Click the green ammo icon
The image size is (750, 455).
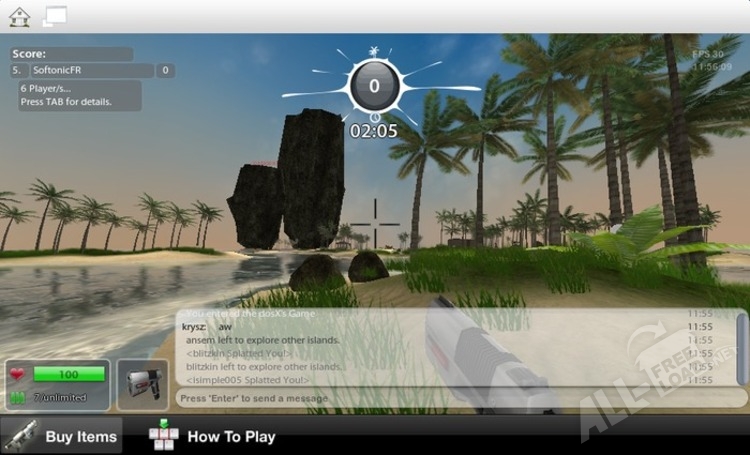pos(19,397)
